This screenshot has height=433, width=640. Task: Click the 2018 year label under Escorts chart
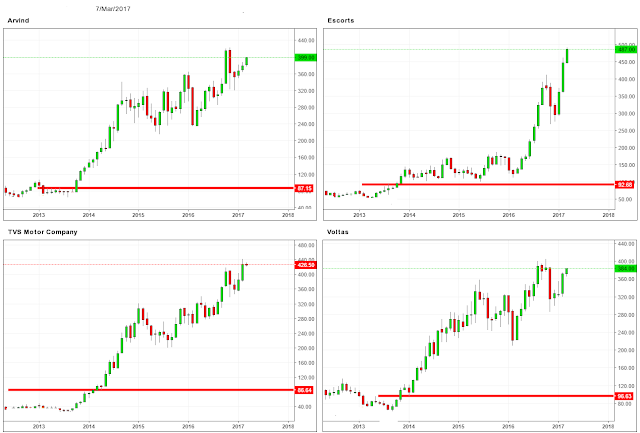pos(608,215)
